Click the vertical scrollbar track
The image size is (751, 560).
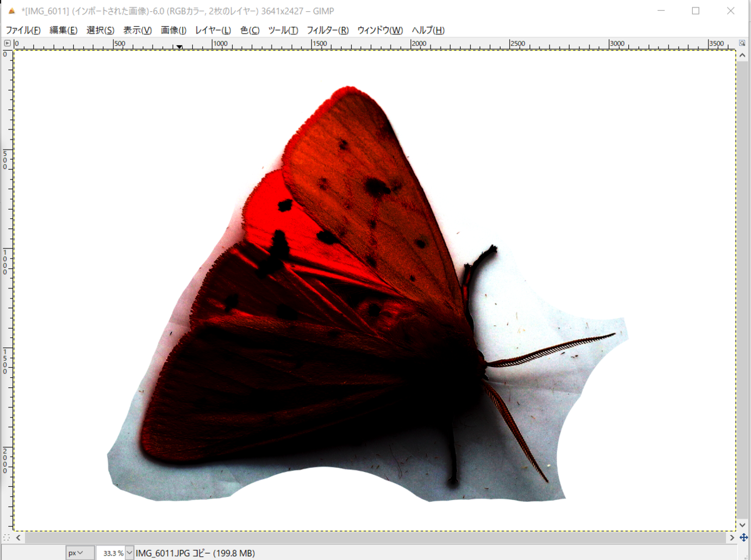click(x=743, y=291)
